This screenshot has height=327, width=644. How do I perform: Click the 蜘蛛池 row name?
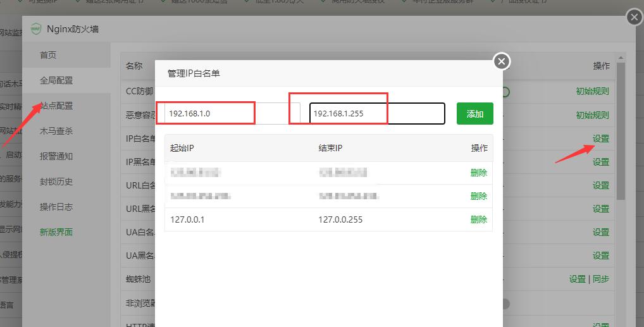[139, 279]
